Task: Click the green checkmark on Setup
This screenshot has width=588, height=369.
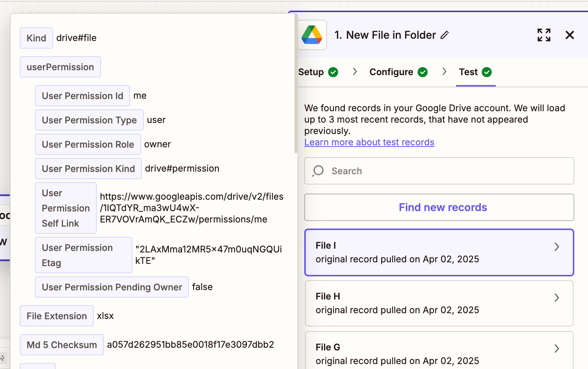Action: pyautogui.click(x=333, y=72)
